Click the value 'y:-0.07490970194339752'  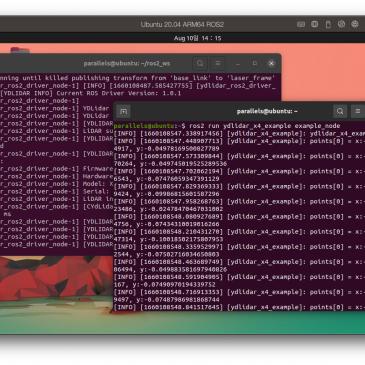click(174, 285)
